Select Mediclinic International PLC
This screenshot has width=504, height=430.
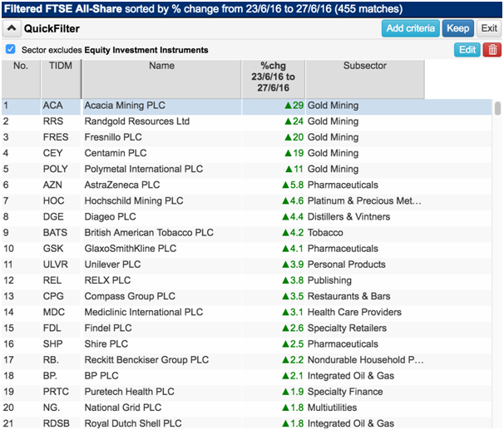pyautogui.click(x=144, y=313)
